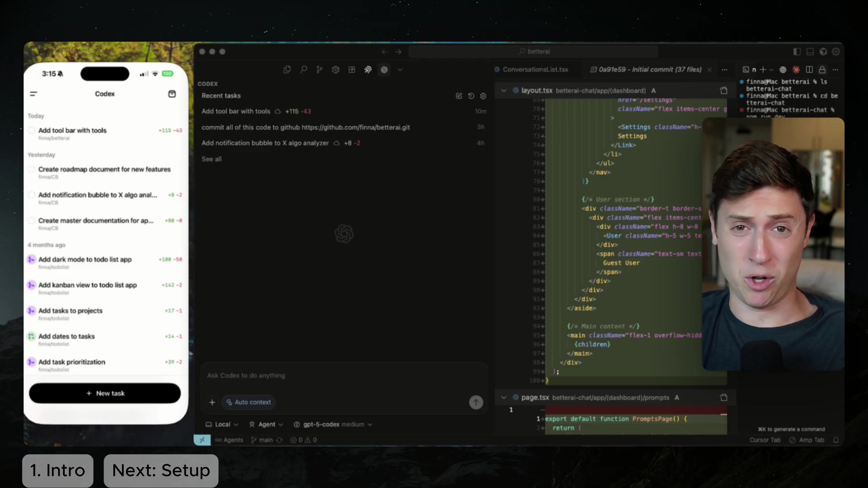Open 'Add dark mode to todo list app' task
The width and height of the screenshot is (868, 488).
tap(105, 262)
